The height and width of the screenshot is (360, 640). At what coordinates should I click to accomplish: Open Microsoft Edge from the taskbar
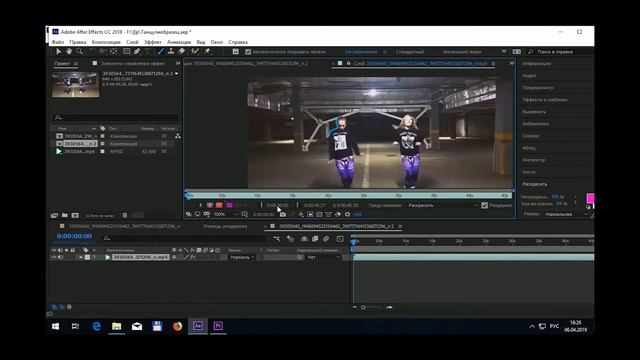pos(96,326)
